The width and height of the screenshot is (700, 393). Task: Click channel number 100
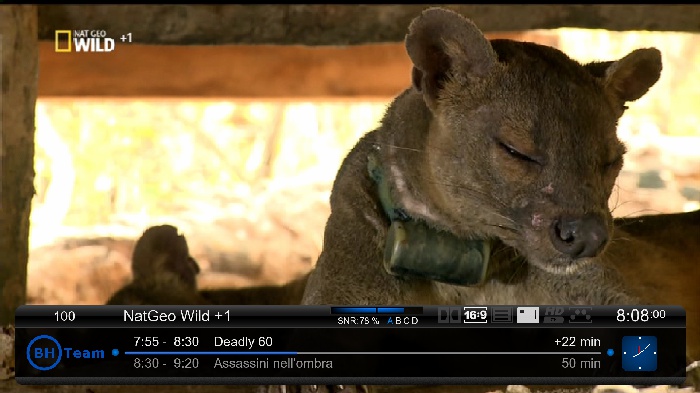click(x=64, y=316)
